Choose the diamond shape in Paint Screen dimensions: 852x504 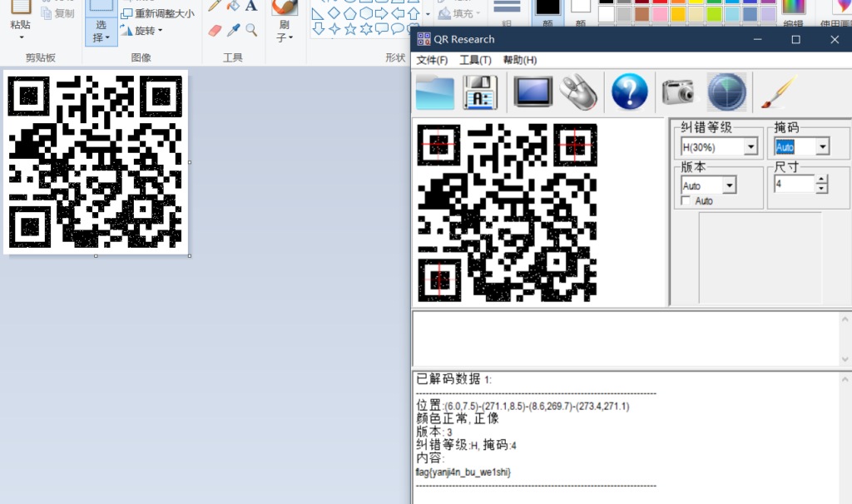point(334,13)
